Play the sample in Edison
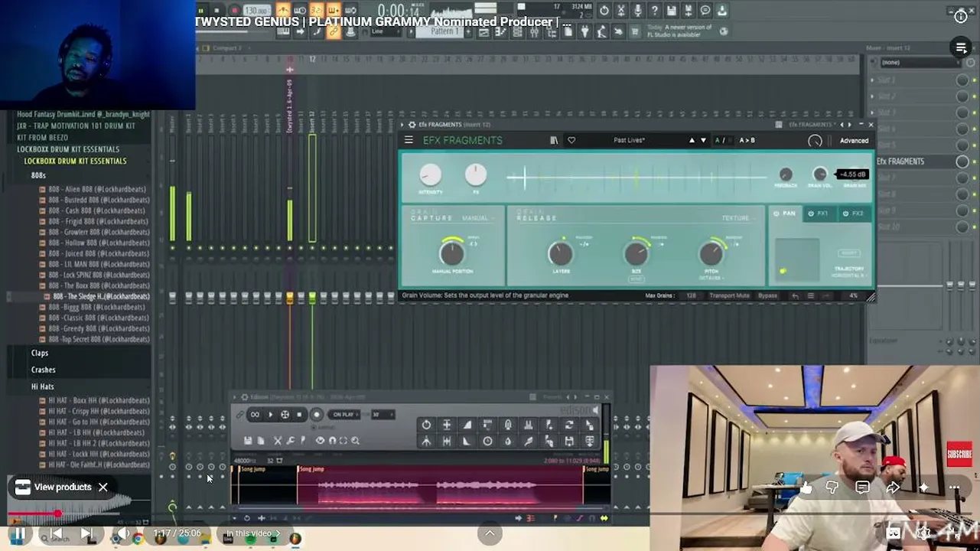 pos(270,415)
